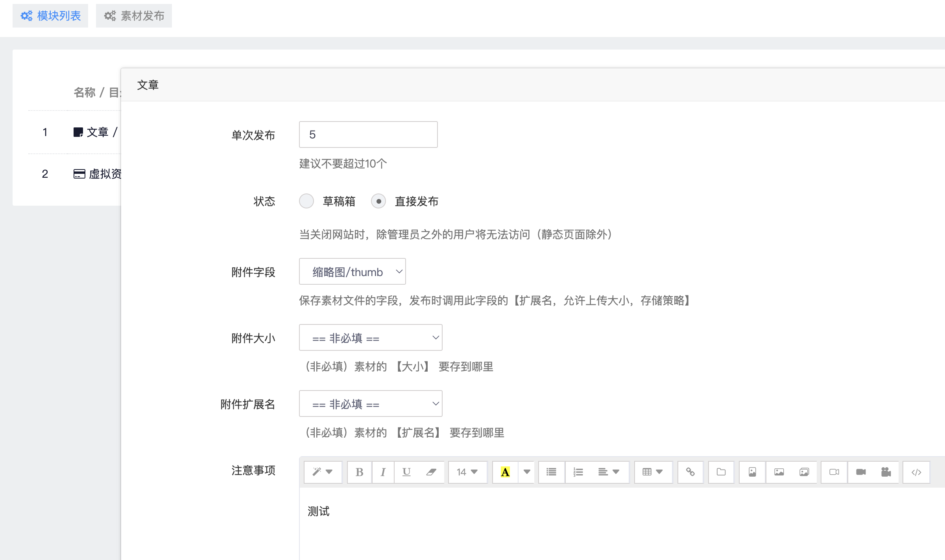This screenshot has height=560, width=945.
Task: Apply the yellow highlight color A
Action: 505,472
